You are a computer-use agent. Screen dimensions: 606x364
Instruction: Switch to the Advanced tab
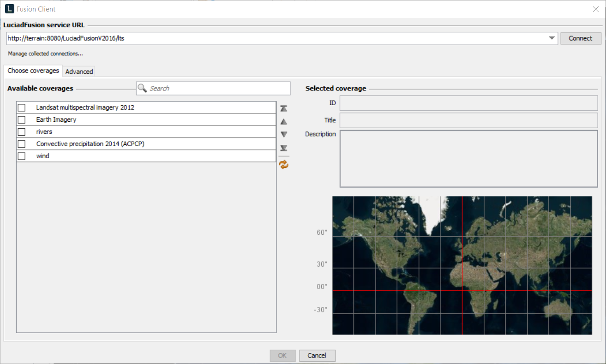(79, 72)
